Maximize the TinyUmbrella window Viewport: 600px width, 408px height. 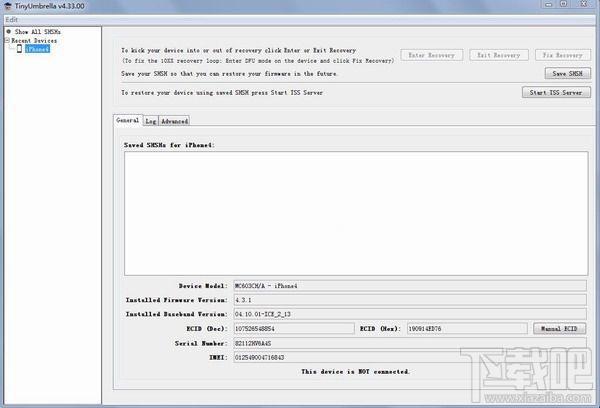click(x=564, y=4)
